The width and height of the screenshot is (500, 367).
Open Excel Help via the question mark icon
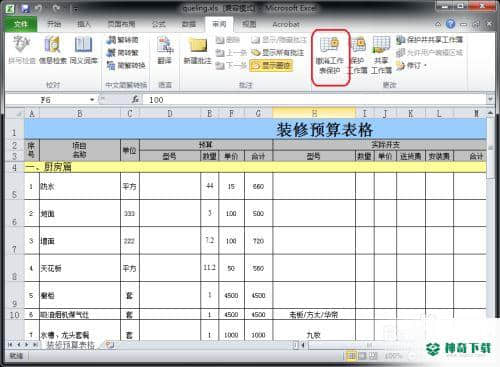450,24
